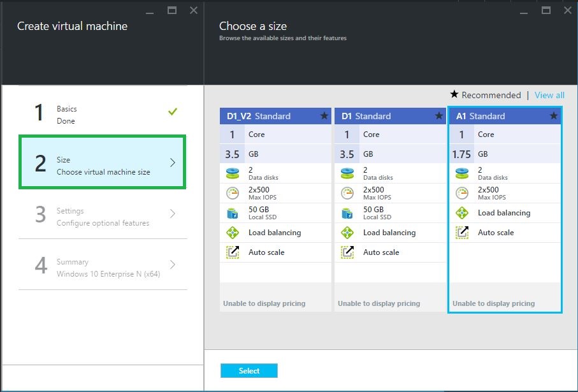Select the D1 Standard size header
Viewport: 578px width, 392px height.
(x=390, y=116)
